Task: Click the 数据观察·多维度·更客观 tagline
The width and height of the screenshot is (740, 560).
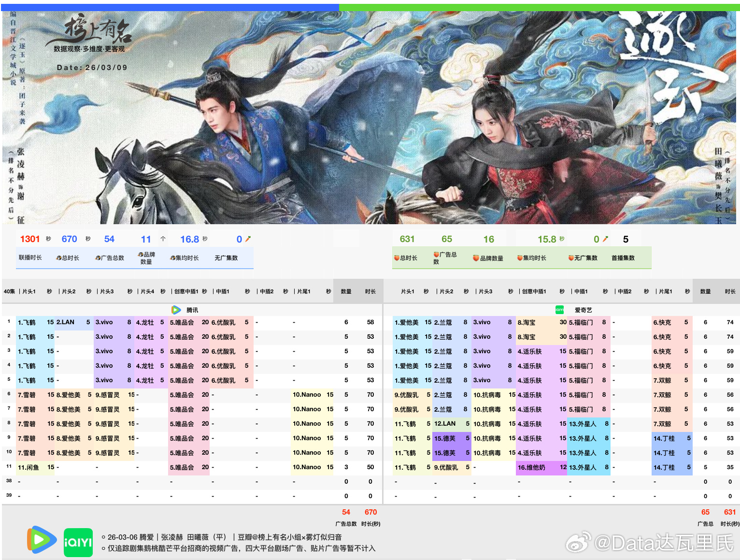Action: pos(89,49)
